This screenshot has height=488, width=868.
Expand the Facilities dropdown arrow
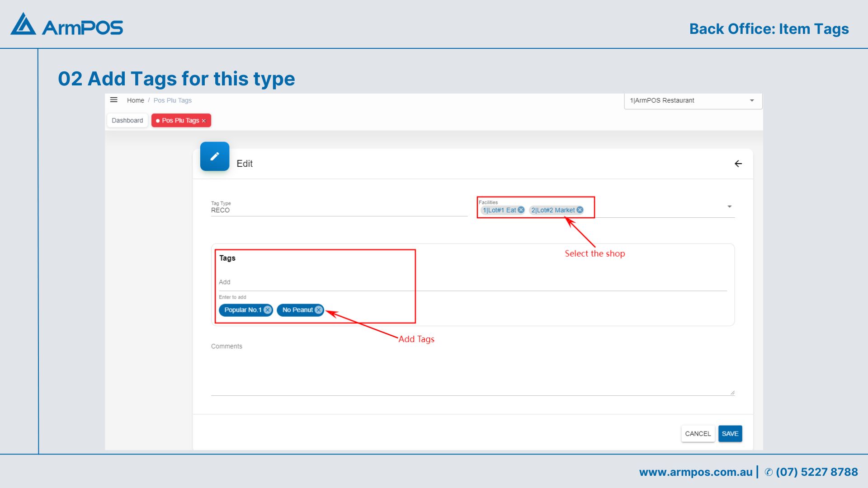[x=729, y=206]
